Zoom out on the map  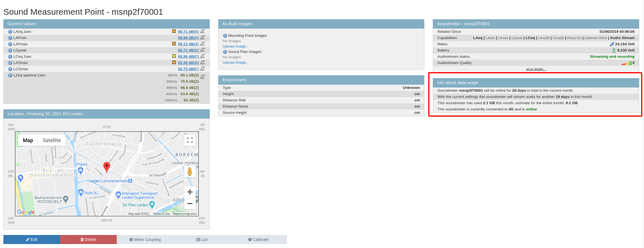[x=190, y=204]
